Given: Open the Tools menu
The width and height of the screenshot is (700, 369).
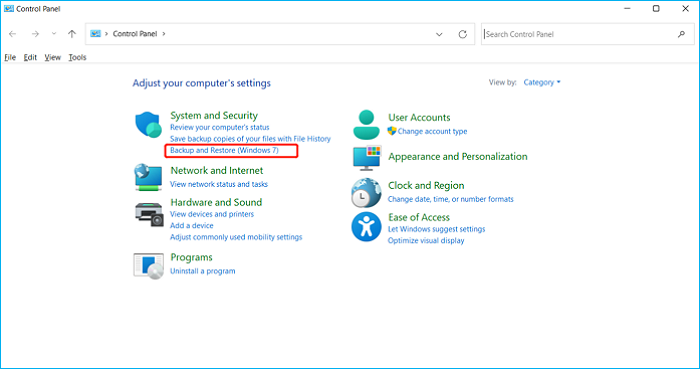Looking at the screenshot, I should point(77,57).
